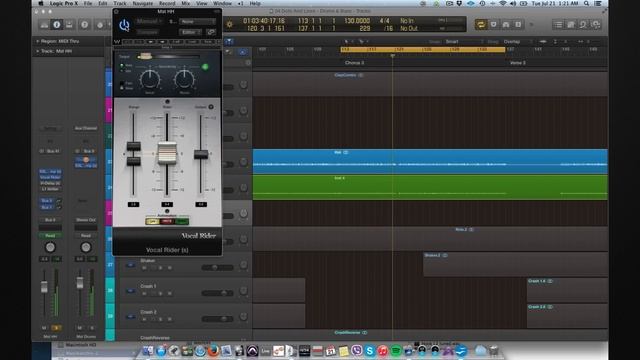Open the Toolbar button next to Inspector
Image resolution: width=640 pixels, height=360 pixels.
pos(69,24)
